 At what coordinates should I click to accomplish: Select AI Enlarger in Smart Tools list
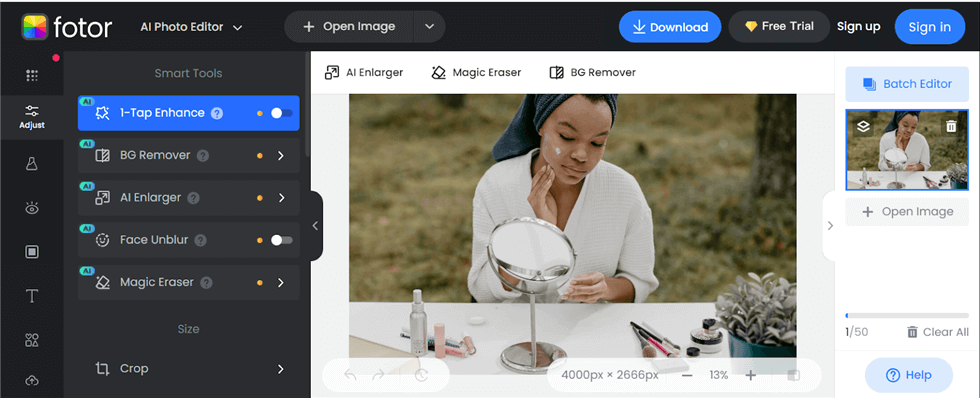(189, 198)
